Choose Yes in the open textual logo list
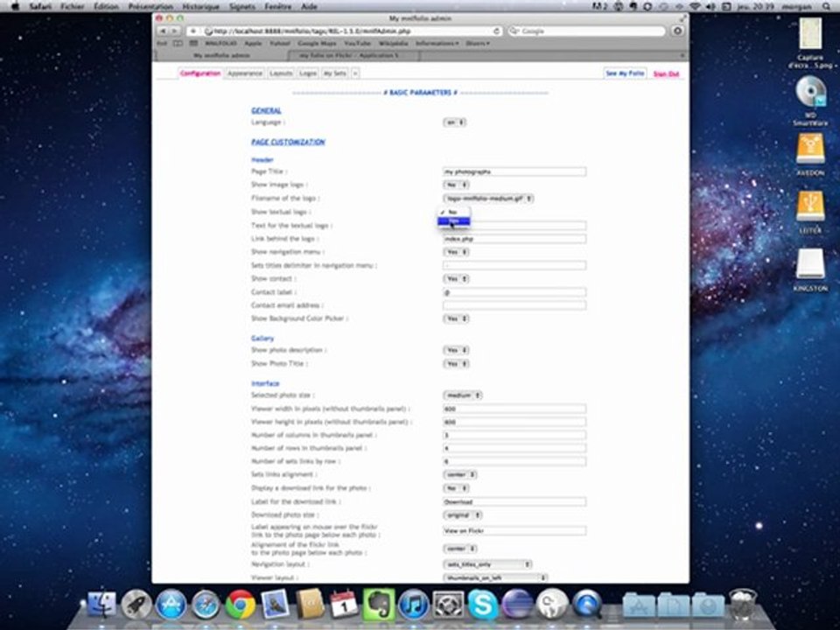Screen dimensions: 840x630 pyautogui.click(x=454, y=221)
